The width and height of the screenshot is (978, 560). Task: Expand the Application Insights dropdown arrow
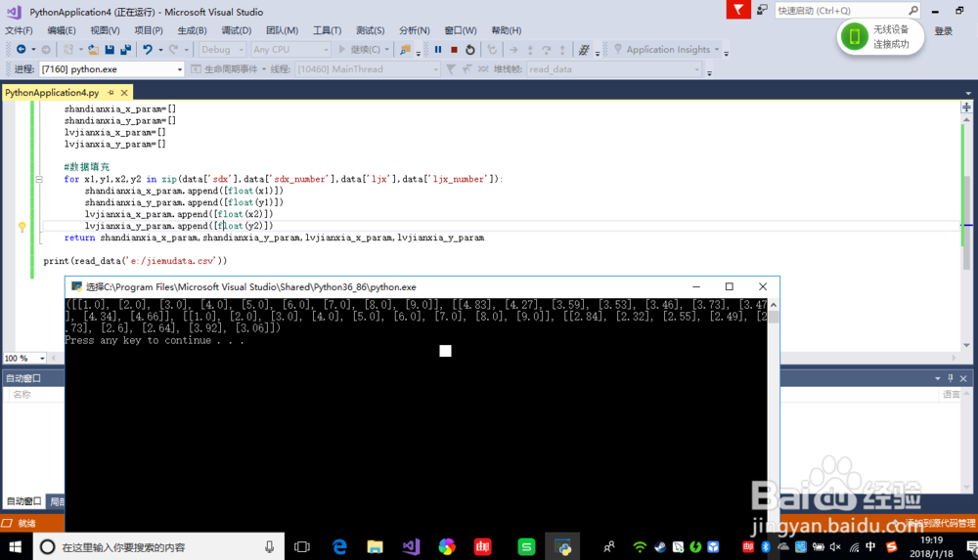[x=717, y=49]
